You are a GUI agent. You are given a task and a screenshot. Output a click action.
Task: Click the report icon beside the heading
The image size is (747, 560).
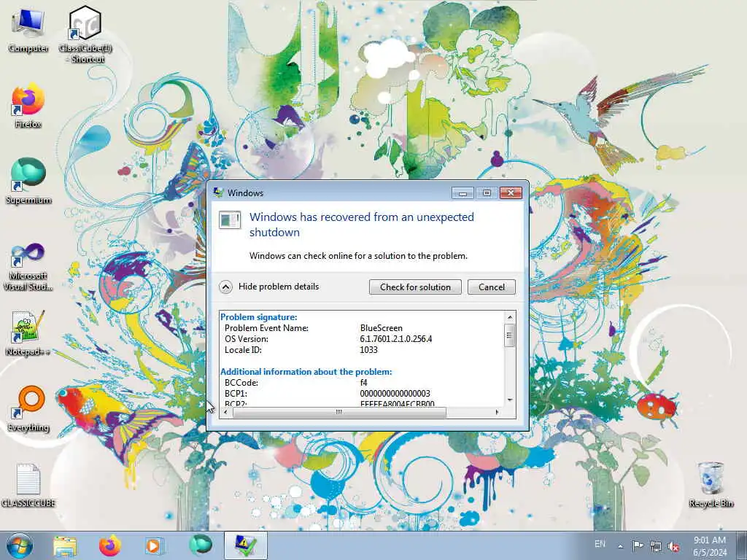coord(230,220)
